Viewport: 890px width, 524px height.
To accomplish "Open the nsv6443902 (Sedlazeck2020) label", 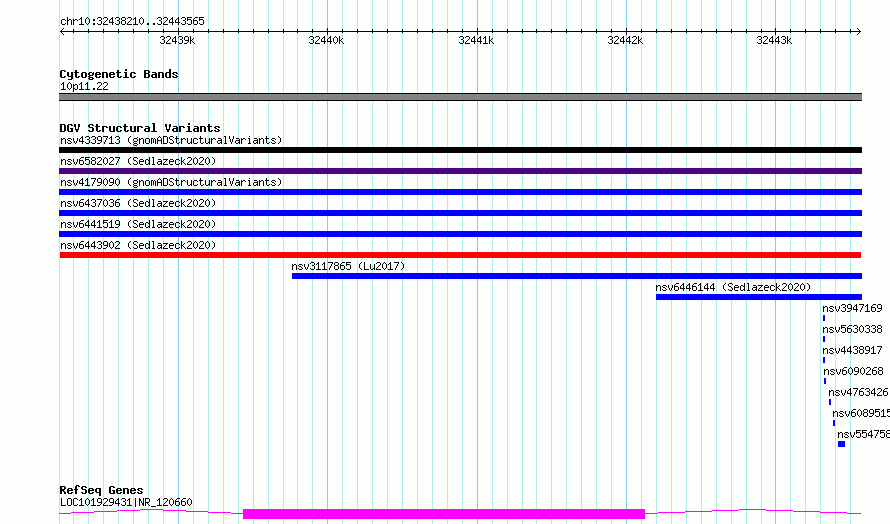I will coord(138,245).
